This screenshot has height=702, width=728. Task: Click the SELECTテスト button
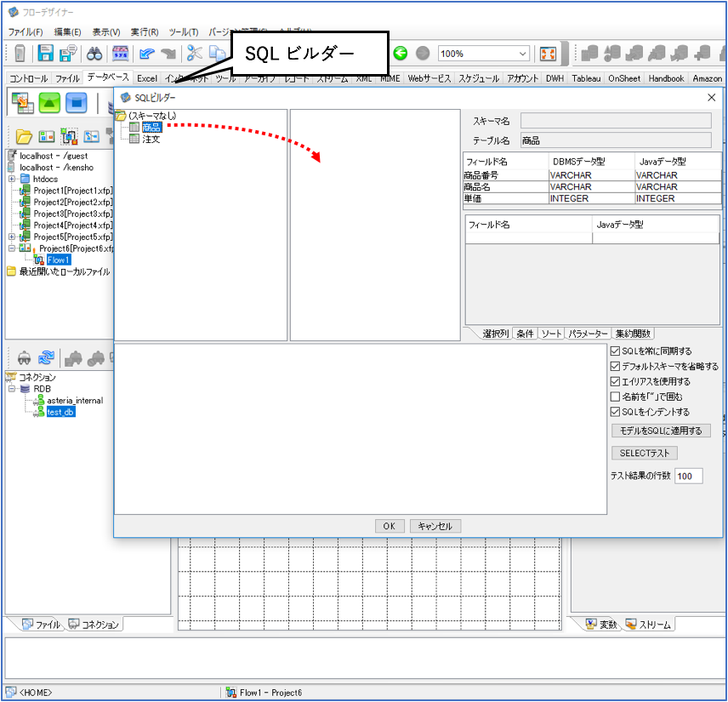click(x=645, y=453)
